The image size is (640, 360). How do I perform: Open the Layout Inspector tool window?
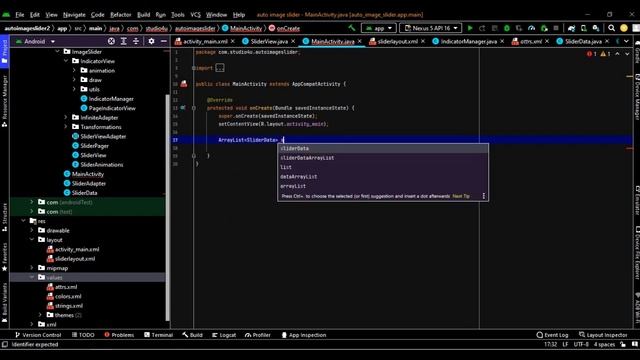pos(603,335)
